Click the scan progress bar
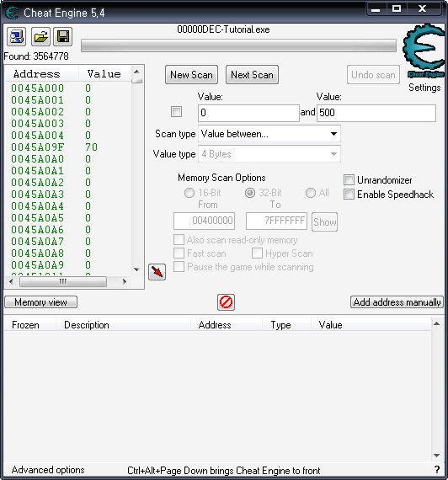This screenshot has height=480, width=448. point(238,45)
